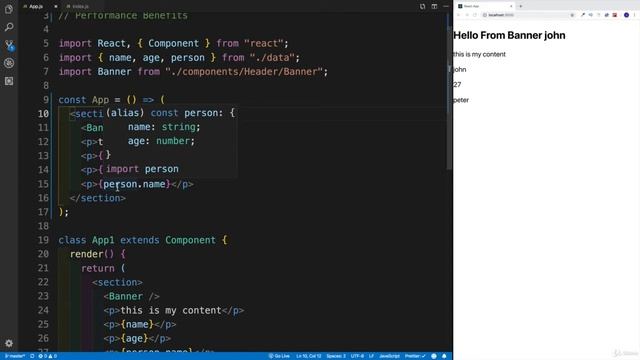Open the browser three-dot menu

point(635,15)
